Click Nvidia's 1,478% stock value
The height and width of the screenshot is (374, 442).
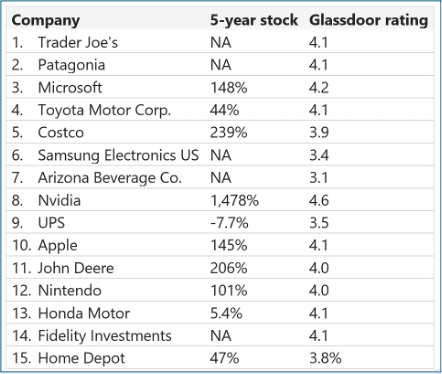234,201
